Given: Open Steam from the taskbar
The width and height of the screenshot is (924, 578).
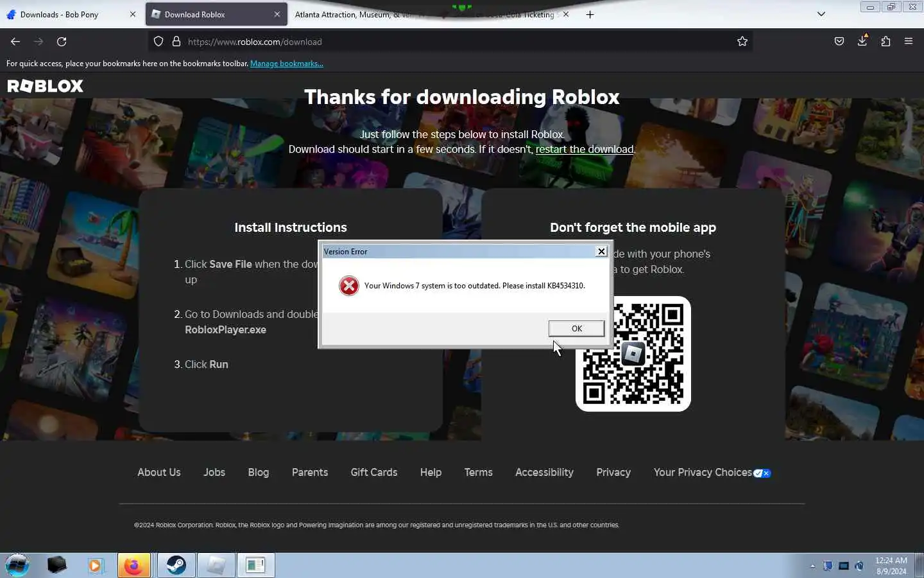Looking at the screenshot, I should click(176, 565).
